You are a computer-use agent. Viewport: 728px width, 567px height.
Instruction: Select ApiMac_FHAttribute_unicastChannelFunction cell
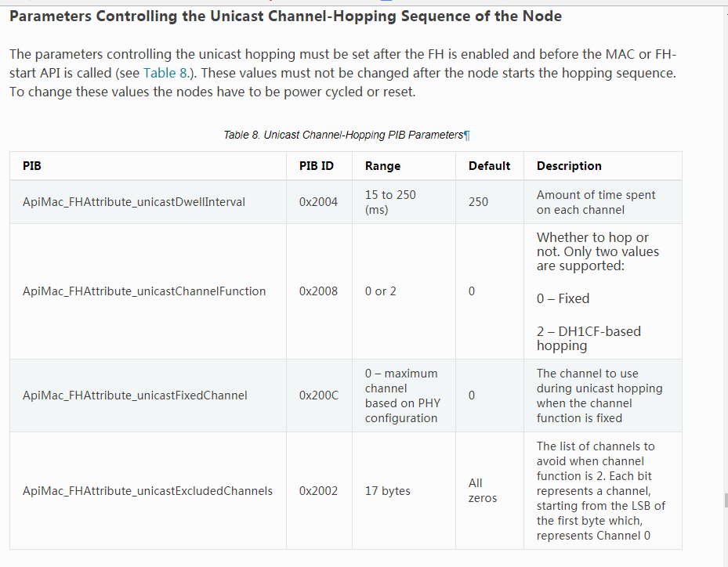pyautogui.click(x=144, y=291)
